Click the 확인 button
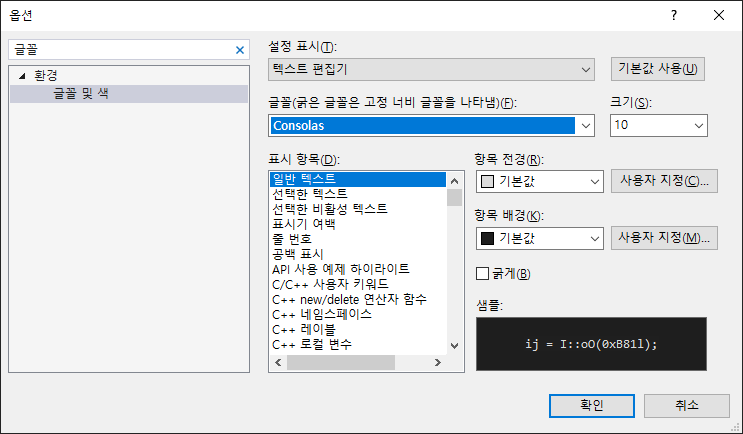743x434 pixels. [592, 406]
